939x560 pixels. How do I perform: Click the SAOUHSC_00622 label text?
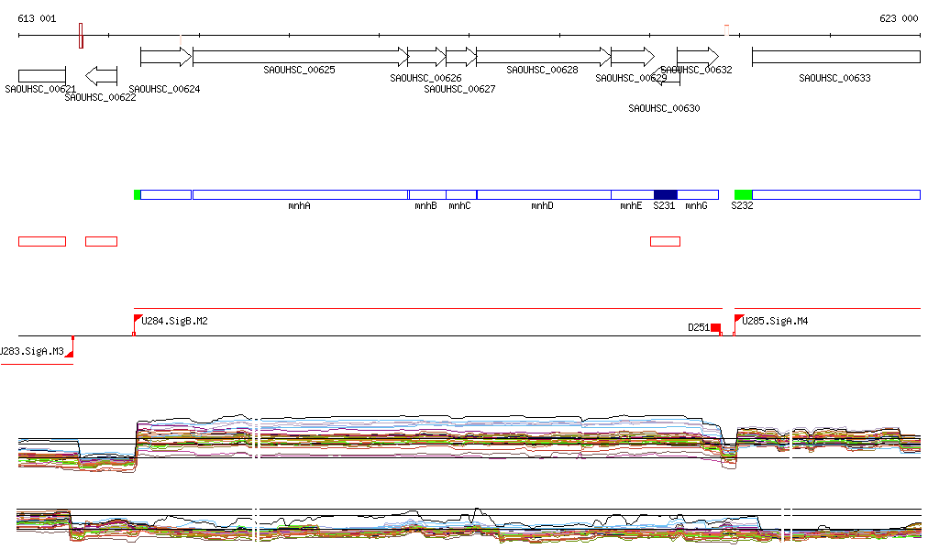click(x=101, y=97)
